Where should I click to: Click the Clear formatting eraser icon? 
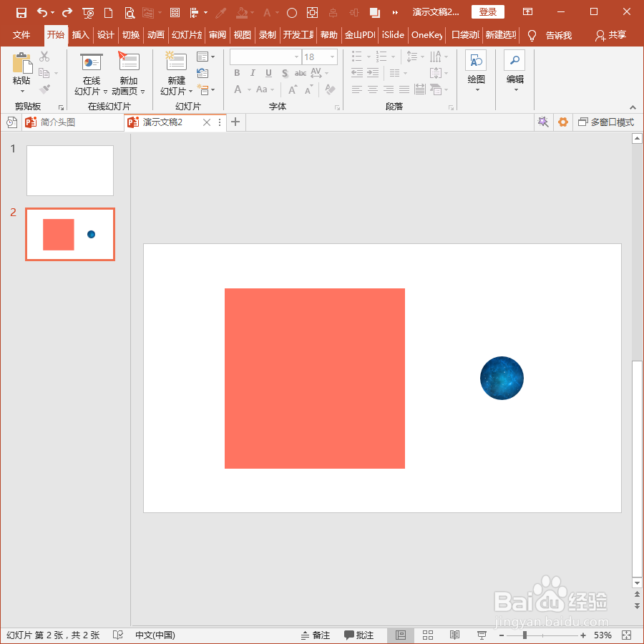click(330, 89)
